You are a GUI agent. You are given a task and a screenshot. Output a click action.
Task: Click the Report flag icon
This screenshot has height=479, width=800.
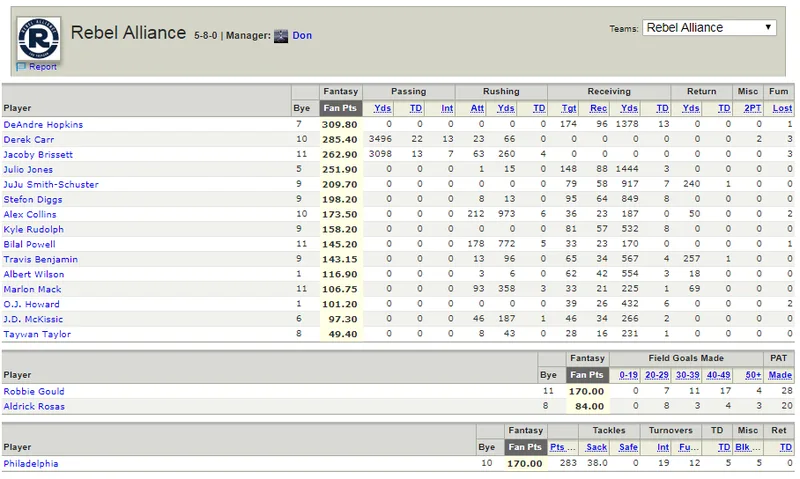coord(21,66)
